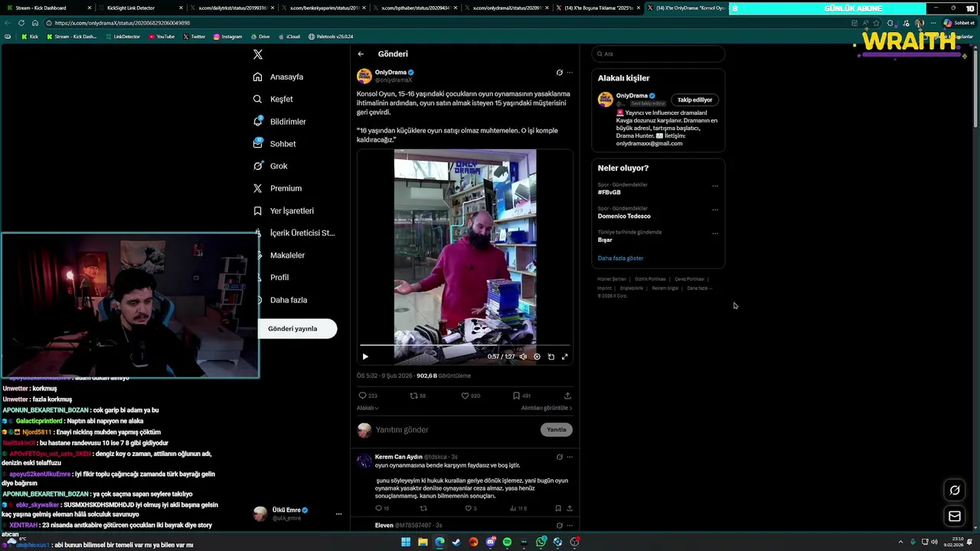Show hidden system tray icons
This screenshot has width=980, height=551.
pos(901,542)
